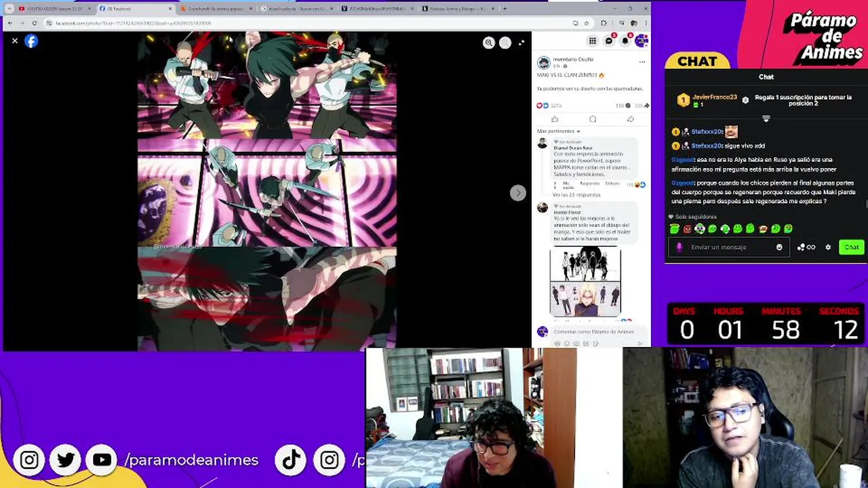Image resolution: width=868 pixels, height=488 pixels.
Task: Open Facebook notifications bell
Action: click(x=625, y=41)
